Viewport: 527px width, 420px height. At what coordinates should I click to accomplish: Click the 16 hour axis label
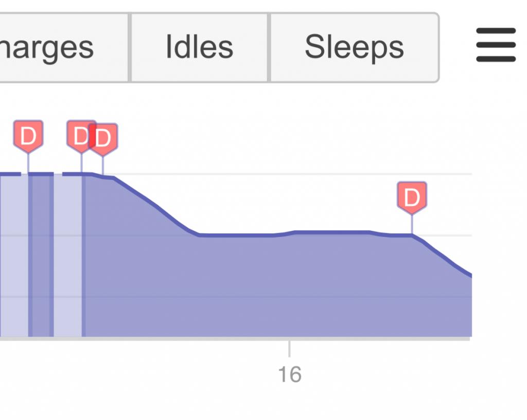click(x=290, y=375)
